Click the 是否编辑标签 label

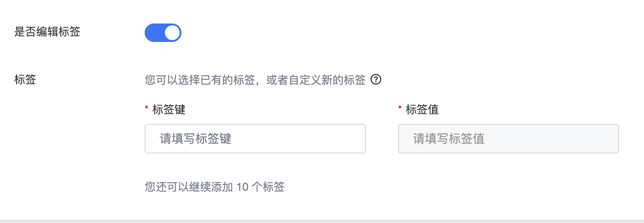coord(47,32)
